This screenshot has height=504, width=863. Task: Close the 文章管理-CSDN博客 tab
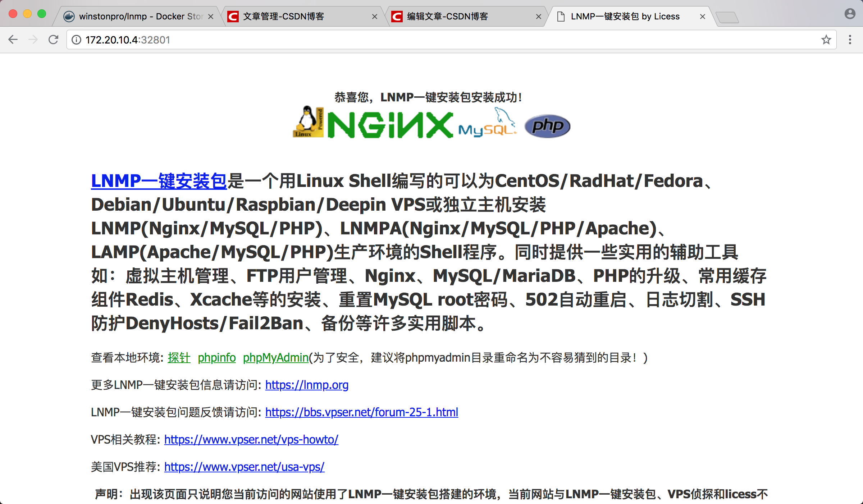coord(374,17)
